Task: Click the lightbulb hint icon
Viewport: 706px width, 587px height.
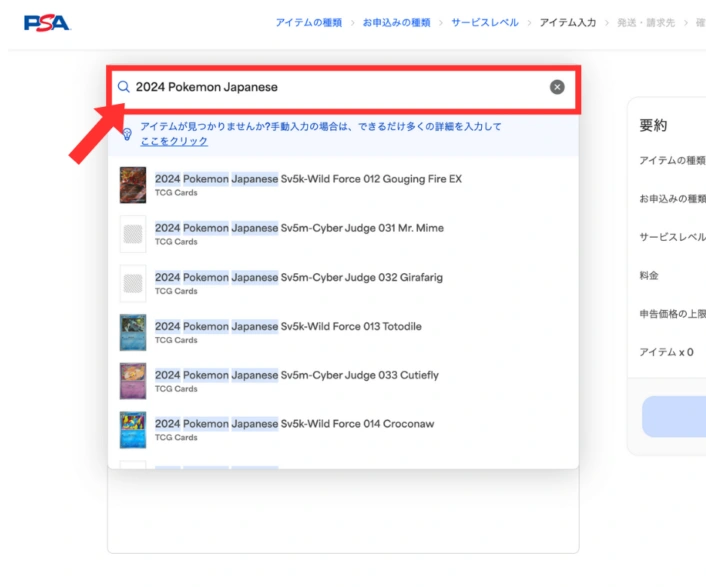Action: [127, 134]
